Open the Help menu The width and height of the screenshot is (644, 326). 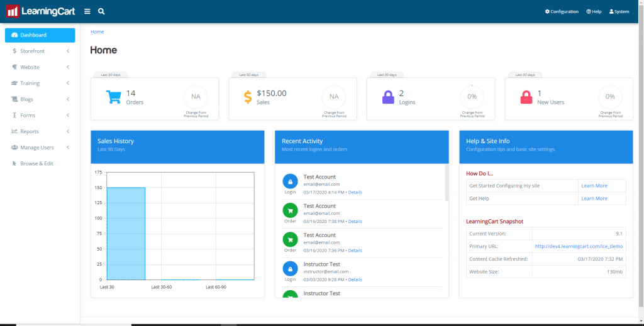point(594,11)
